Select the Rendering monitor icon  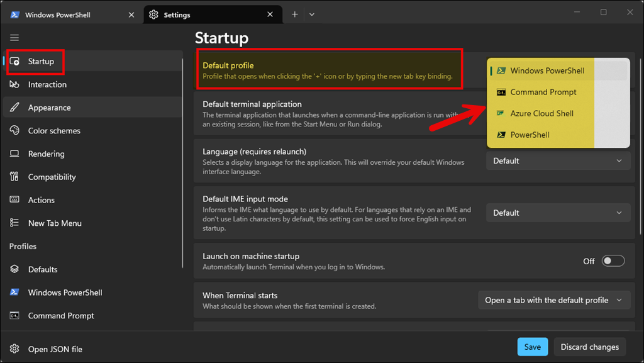[x=15, y=154]
